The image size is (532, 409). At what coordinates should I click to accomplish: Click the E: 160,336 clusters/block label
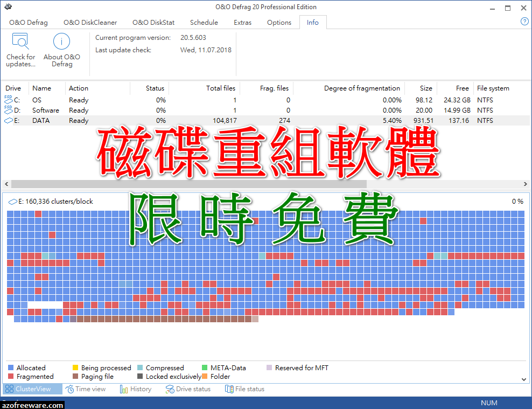tap(55, 202)
